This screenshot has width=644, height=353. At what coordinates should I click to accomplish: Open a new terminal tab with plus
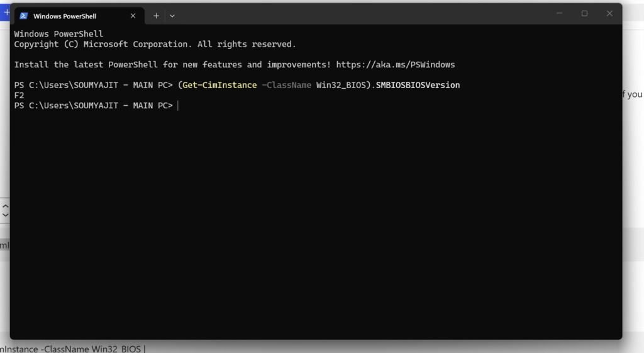coord(156,16)
